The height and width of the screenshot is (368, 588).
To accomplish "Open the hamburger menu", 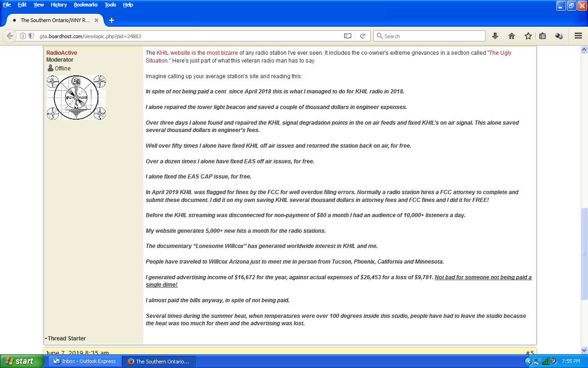I will coord(578,36).
